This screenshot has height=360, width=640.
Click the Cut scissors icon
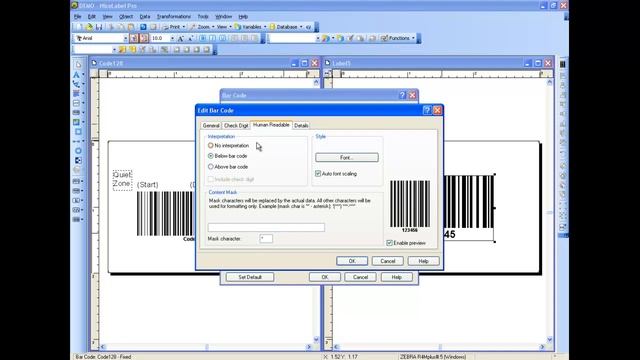[x=111, y=27]
